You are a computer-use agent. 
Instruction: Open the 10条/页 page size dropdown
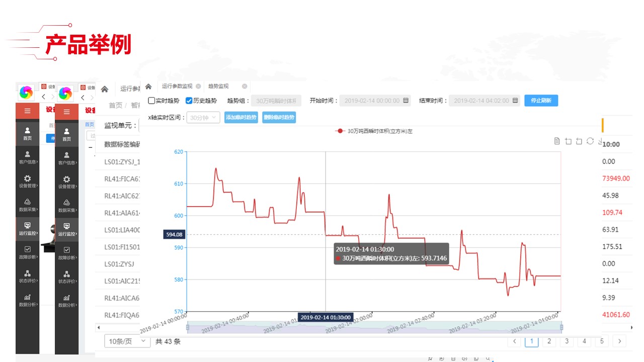pos(126,341)
